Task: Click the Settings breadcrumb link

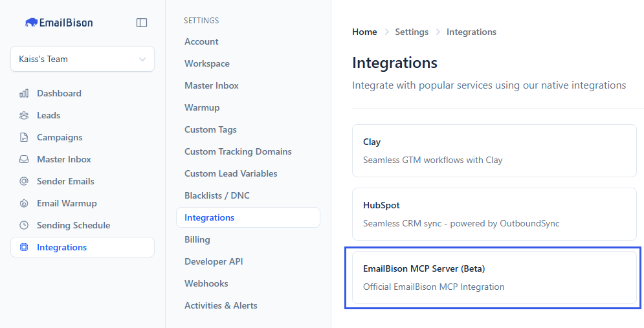Action: (x=412, y=32)
